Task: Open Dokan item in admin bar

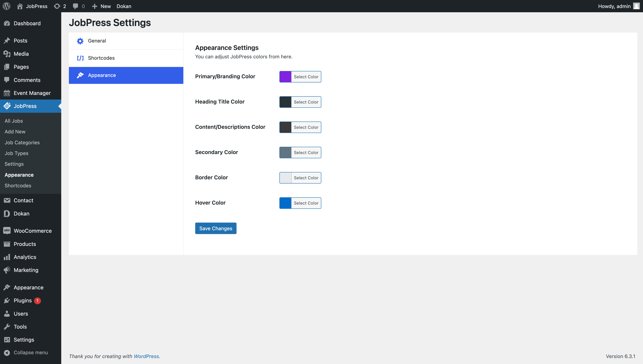Action: point(124,6)
